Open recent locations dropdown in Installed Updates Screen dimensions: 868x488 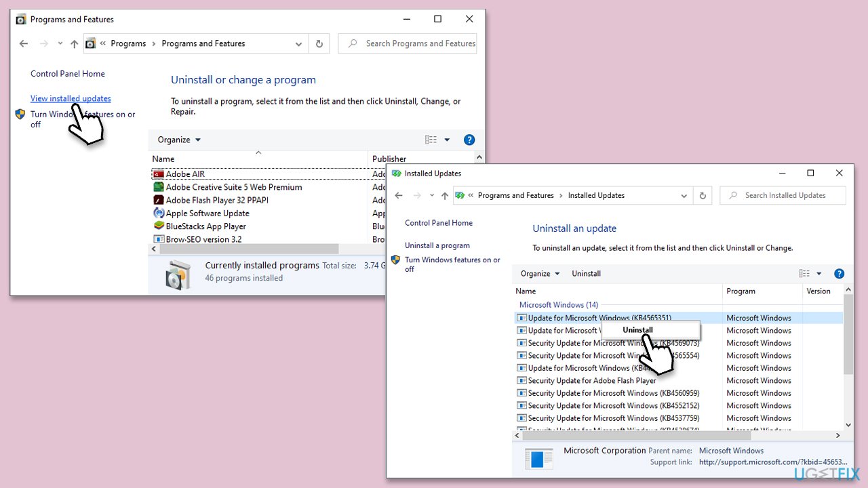click(x=432, y=195)
